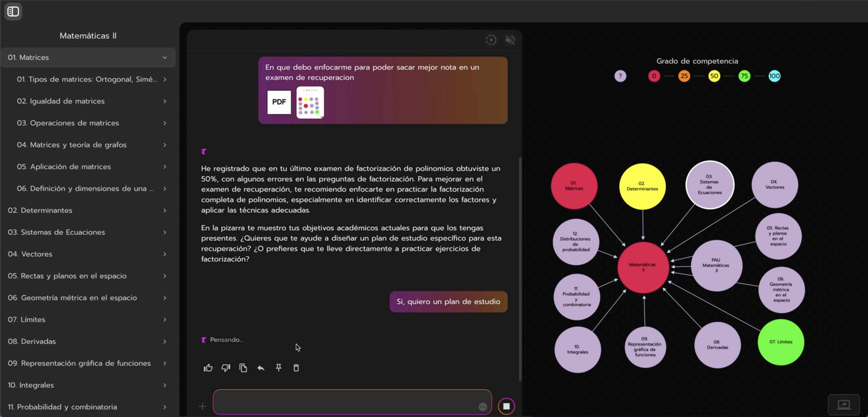Click the 07. Límites green node
868x417 pixels.
pyautogui.click(x=781, y=342)
